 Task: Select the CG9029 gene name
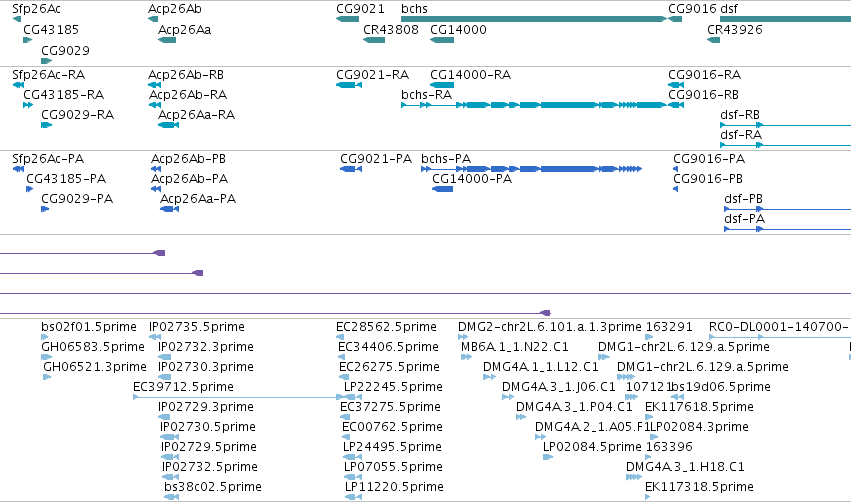pyautogui.click(x=66, y=50)
